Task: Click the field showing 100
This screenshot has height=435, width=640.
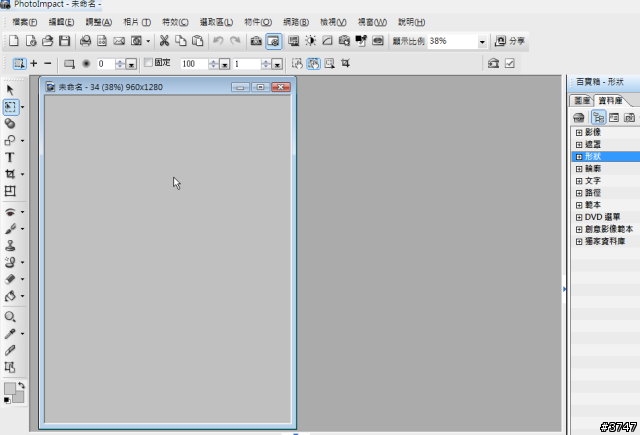Action: [194, 64]
